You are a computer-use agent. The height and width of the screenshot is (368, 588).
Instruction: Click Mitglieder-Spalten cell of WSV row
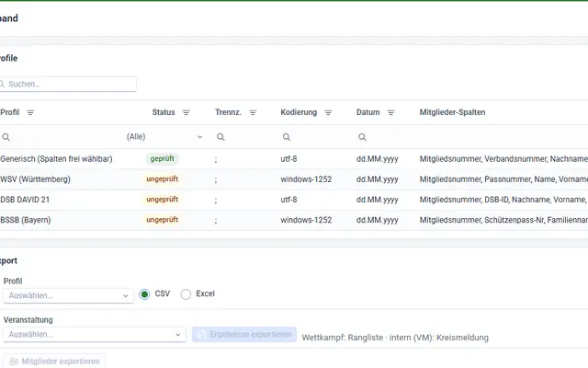click(x=503, y=179)
